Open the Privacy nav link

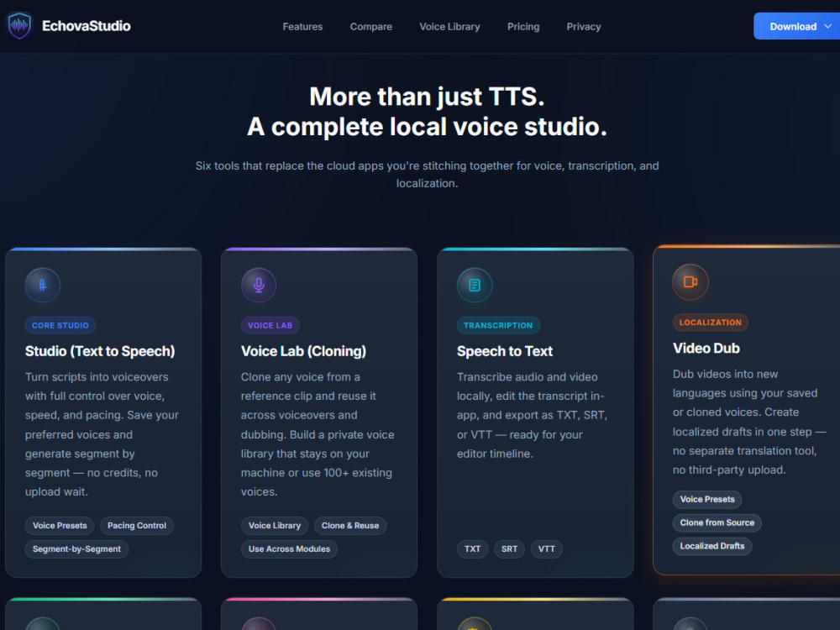click(x=584, y=27)
